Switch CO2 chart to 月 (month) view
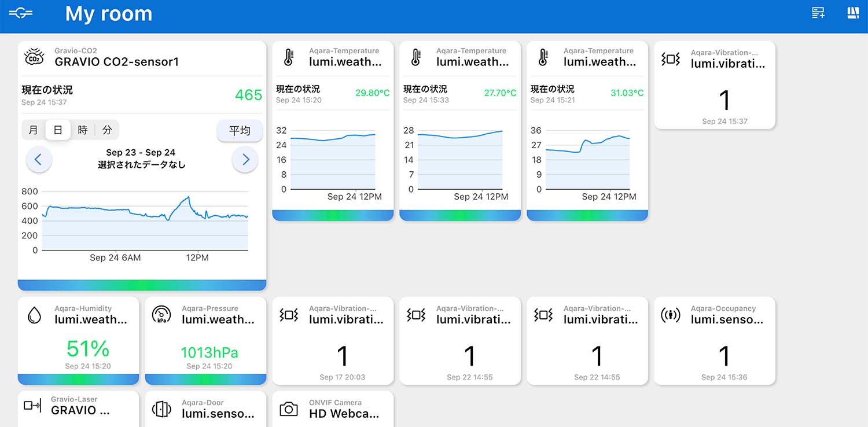The height and width of the screenshot is (427, 868). 34,130
